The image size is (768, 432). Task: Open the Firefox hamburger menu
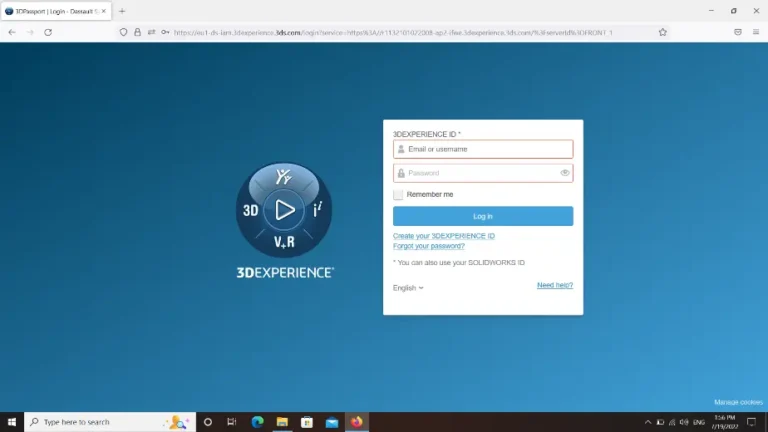pos(756,32)
